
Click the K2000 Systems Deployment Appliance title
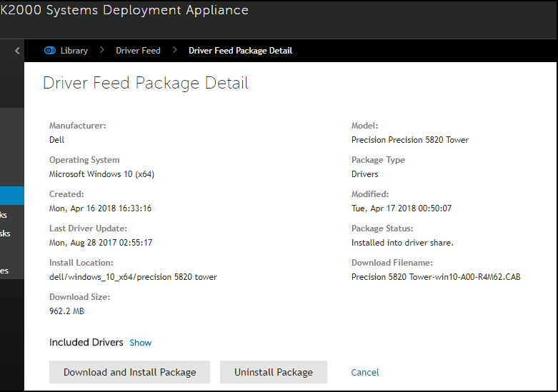pyautogui.click(x=124, y=11)
